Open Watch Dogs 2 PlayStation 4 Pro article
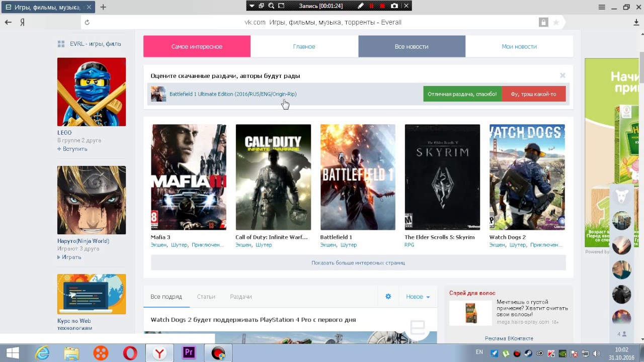644x362 pixels. coord(253,320)
